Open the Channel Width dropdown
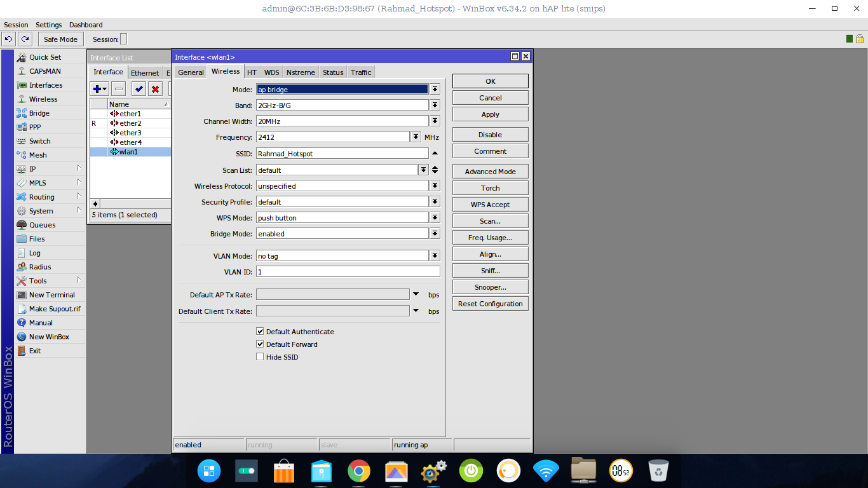The height and width of the screenshot is (488, 868). tap(435, 121)
